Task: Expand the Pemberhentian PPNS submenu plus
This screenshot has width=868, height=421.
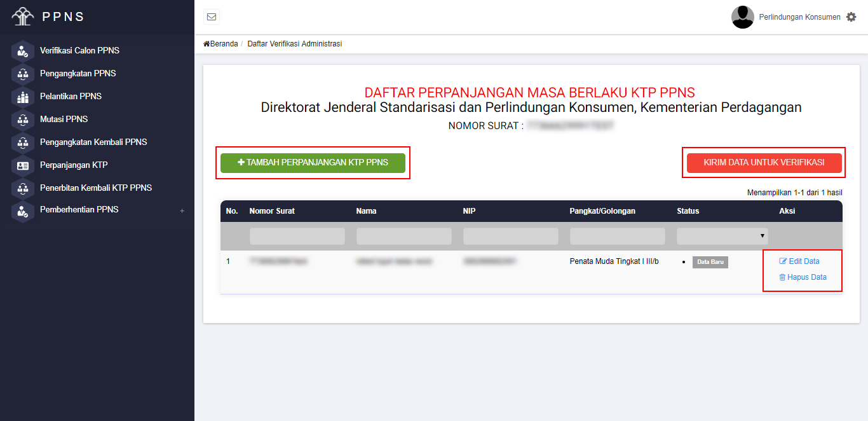Action: tap(182, 210)
